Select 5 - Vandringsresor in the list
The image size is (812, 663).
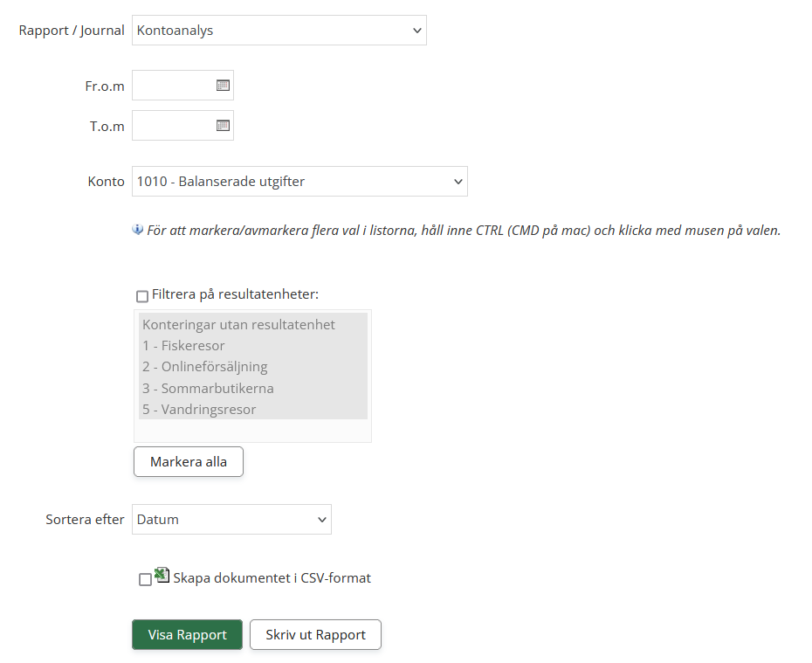coord(199,409)
